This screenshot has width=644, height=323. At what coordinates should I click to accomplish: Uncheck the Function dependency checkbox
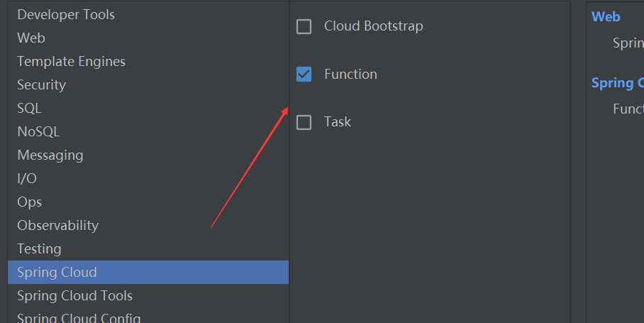[304, 75]
